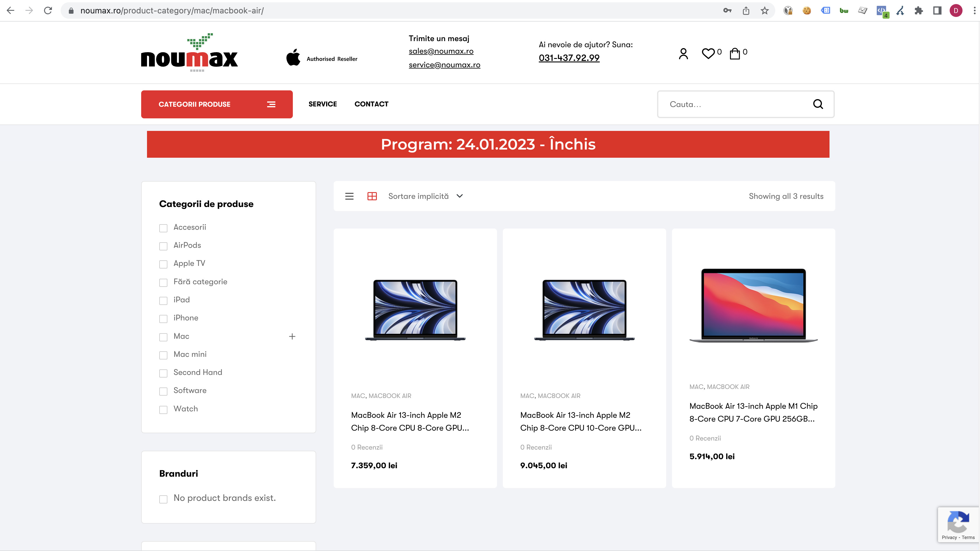Open the cookie extension icon
Viewport: 980px width, 551px height.
coord(807,11)
